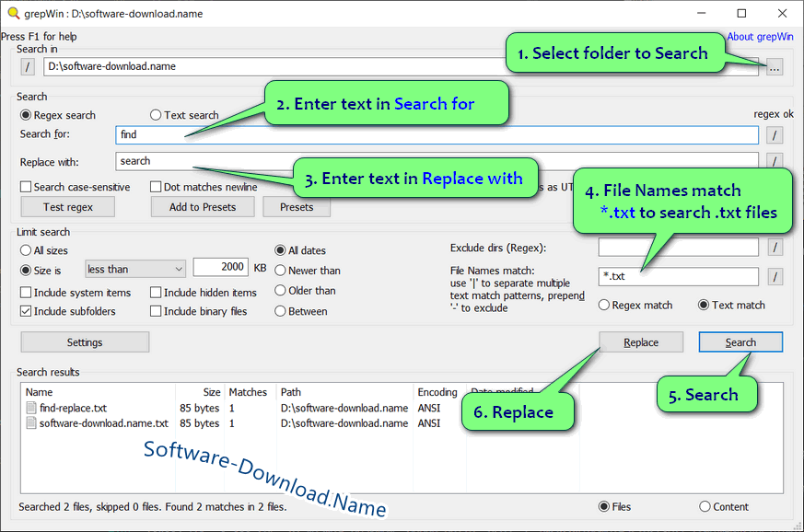Open the folder browse button with three dots
Screen dimensions: 804x532
775,66
